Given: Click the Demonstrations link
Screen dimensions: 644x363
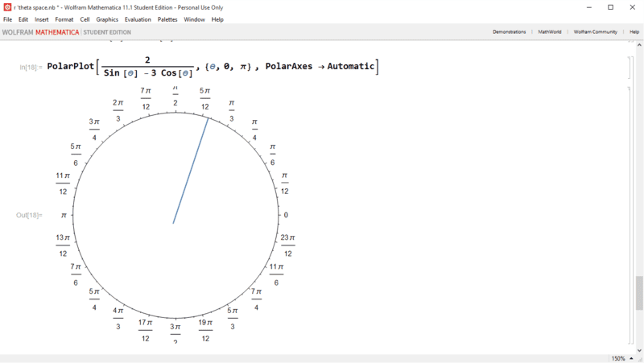Looking at the screenshot, I should 509,31.
